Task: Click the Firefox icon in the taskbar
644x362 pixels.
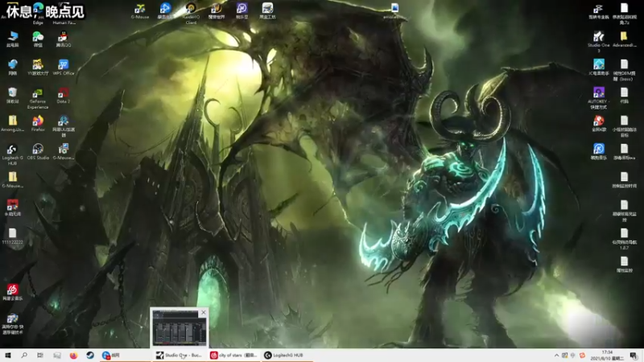Action: 73,355
